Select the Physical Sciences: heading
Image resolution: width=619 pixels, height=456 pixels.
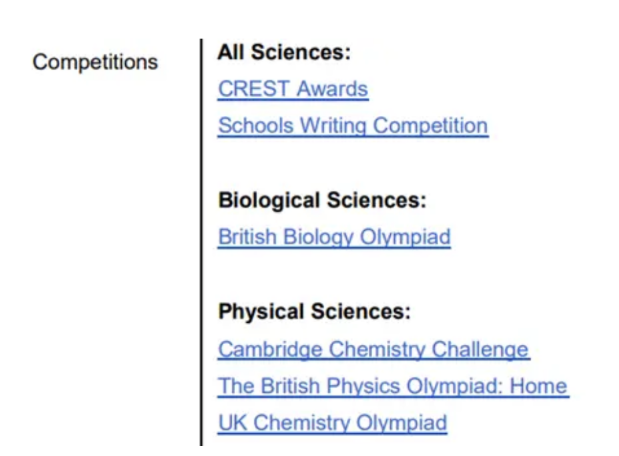pyautogui.click(x=314, y=312)
